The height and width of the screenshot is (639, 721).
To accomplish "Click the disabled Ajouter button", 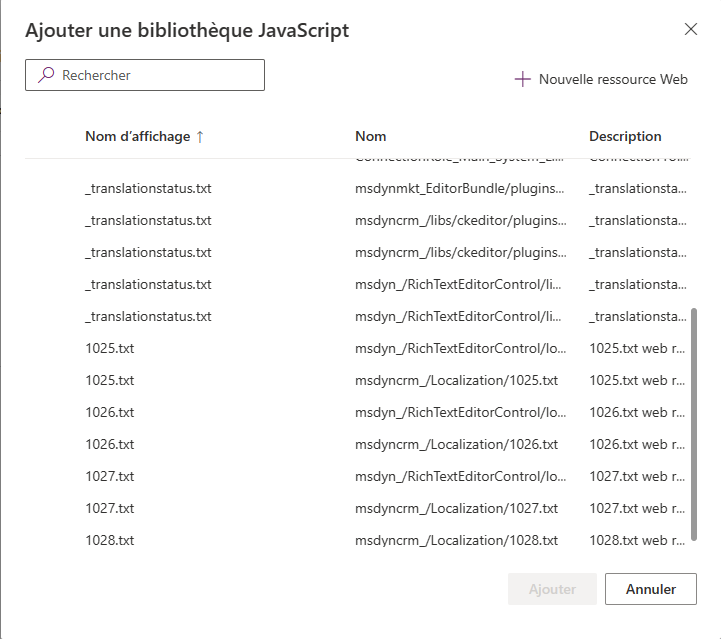I will (552, 589).
